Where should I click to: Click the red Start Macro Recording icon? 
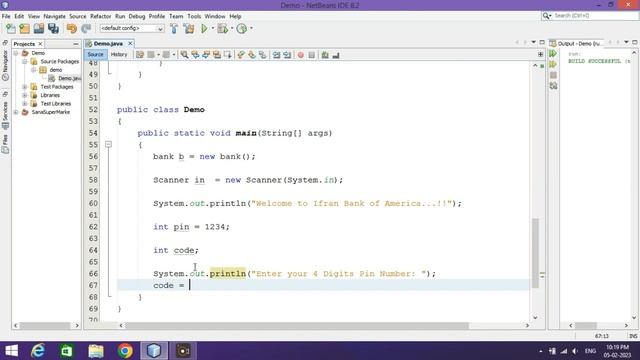point(301,55)
